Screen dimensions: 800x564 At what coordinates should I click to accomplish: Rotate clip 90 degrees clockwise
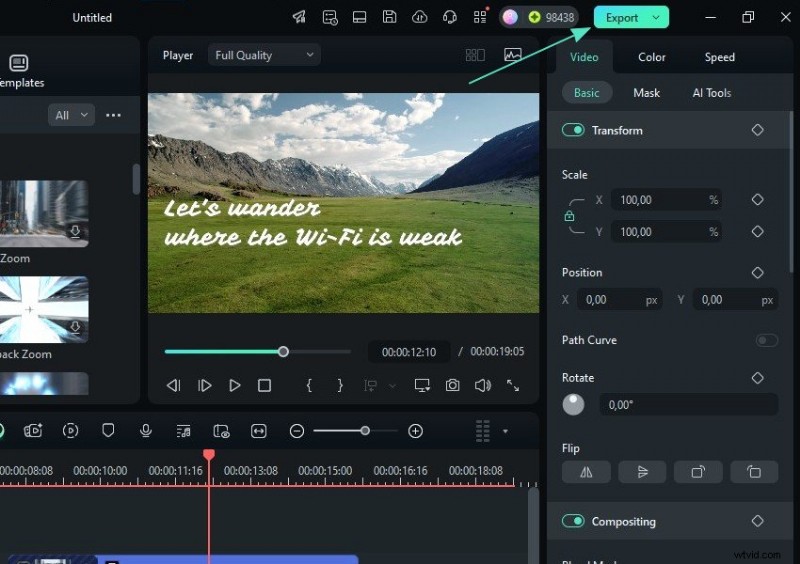(698, 472)
